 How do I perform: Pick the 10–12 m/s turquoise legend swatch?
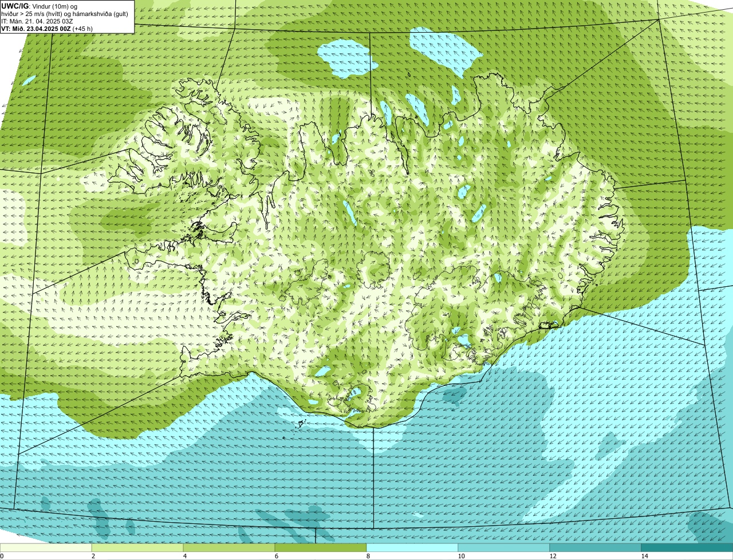(x=504, y=548)
